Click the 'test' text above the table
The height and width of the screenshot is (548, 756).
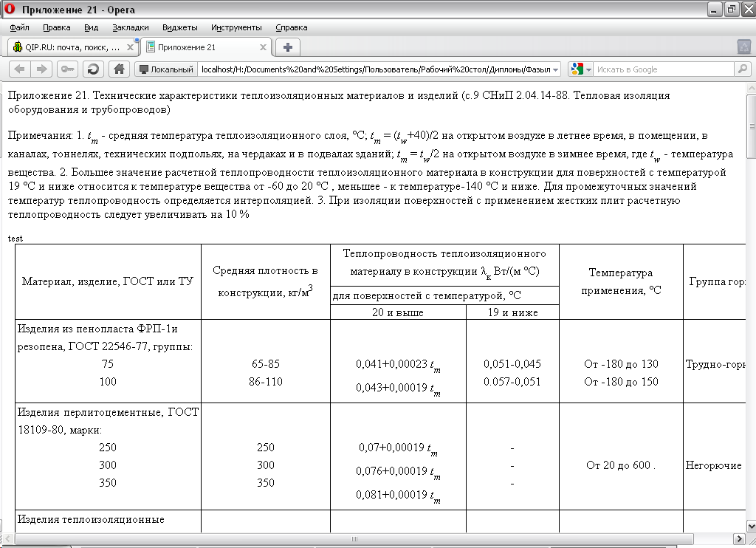[15, 239]
